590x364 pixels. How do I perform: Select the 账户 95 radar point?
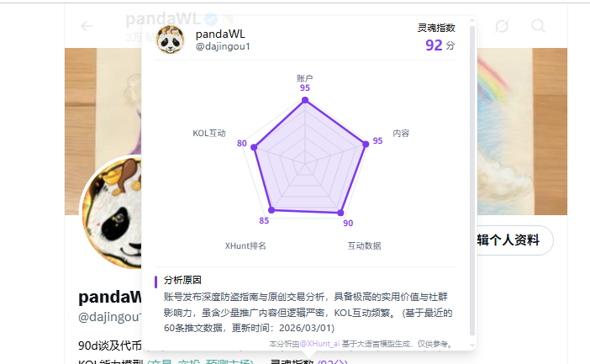click(x=305, y=100)
